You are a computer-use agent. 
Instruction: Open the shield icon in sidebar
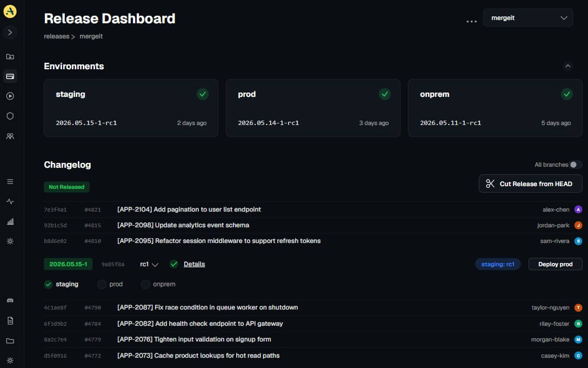[x=10, y=116]
